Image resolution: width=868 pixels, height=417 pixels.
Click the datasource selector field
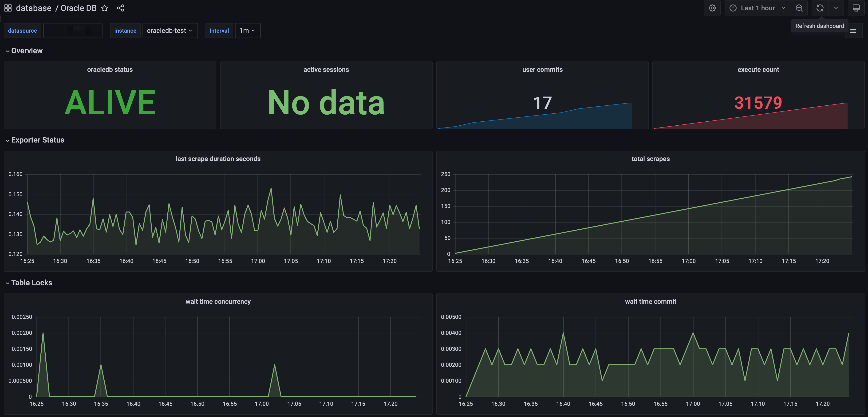click(73, 31)
